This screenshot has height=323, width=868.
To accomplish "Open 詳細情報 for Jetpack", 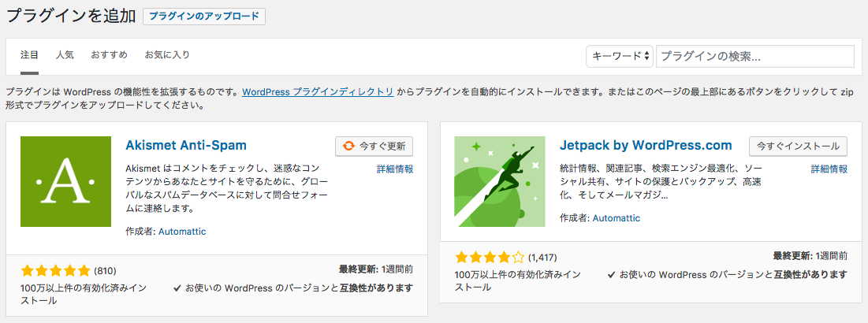I will tap(829, 169).
